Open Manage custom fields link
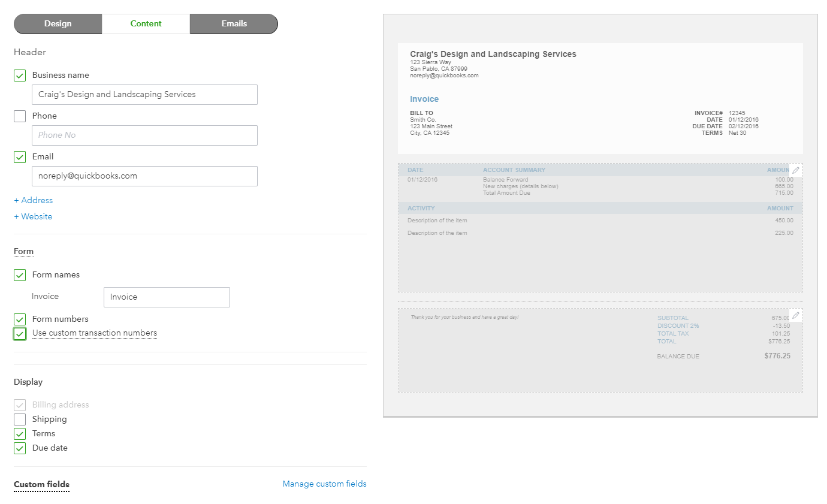The width and height of the screenshot is (827, 504). (324, 484)
